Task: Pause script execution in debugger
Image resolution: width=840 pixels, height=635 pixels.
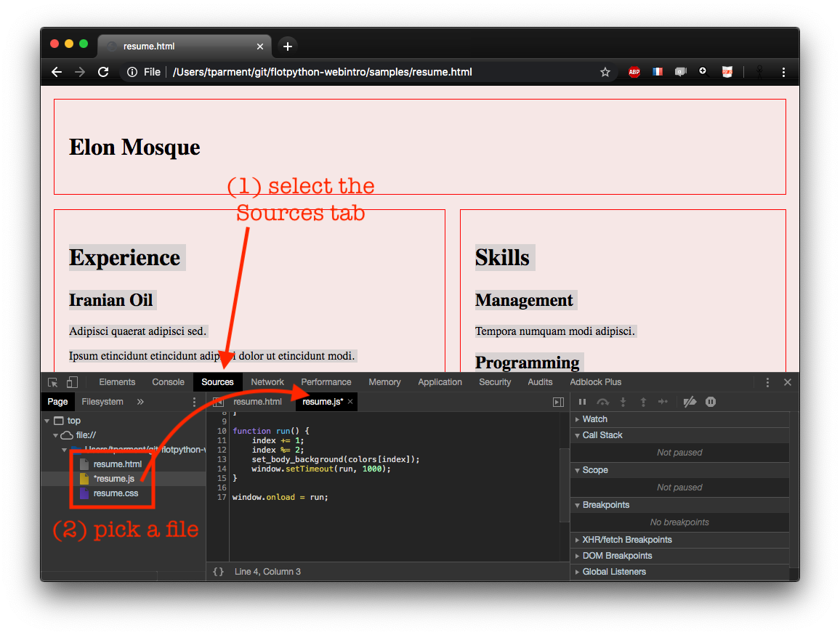Action: [x=582, y=402]
